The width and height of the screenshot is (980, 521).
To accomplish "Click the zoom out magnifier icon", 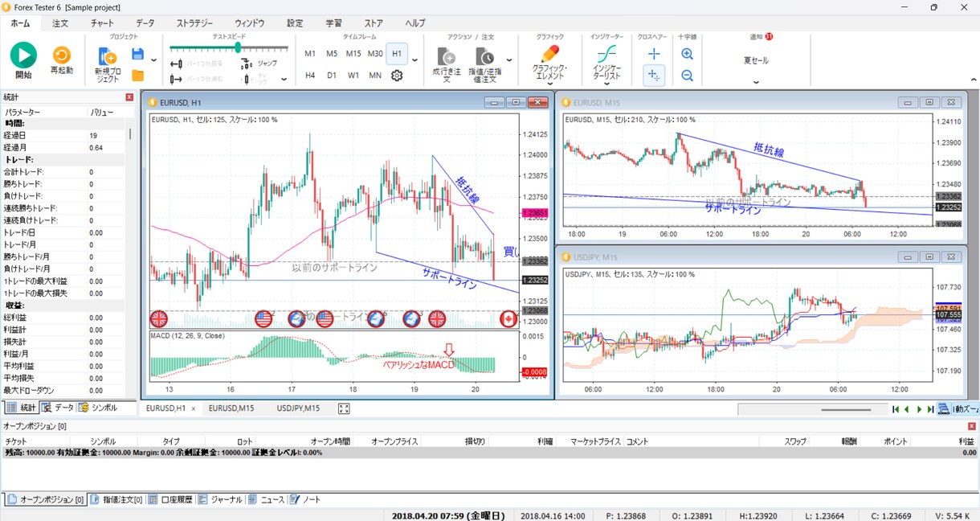I will pos(687,75).
